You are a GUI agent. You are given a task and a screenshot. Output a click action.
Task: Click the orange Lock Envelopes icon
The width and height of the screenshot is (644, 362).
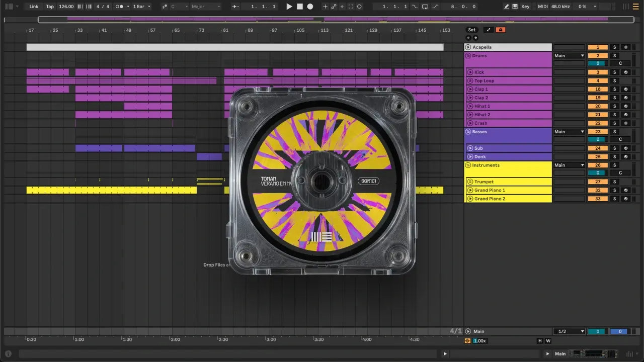click(x=500, y=30)
